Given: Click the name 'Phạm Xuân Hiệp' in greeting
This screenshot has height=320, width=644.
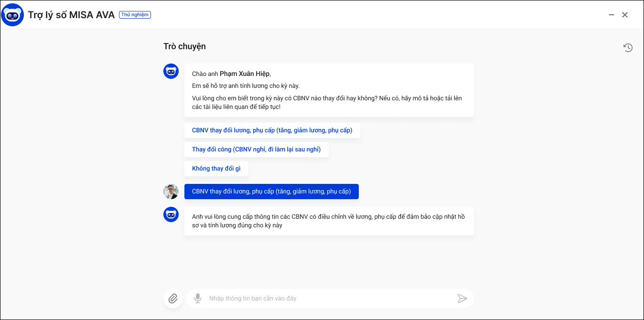Looking at the screenshot, I should point(245,74).
